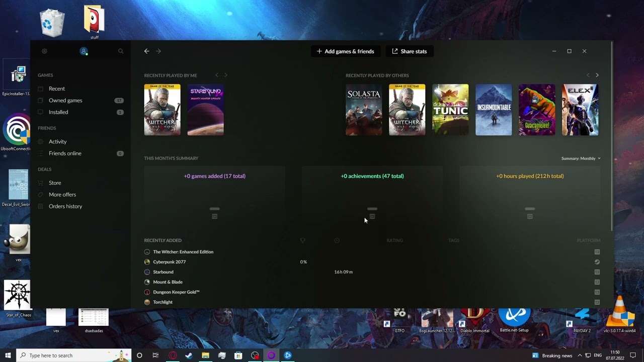Open Starbound in the recently added list
The image size is (644, 362).
point(163,272)
